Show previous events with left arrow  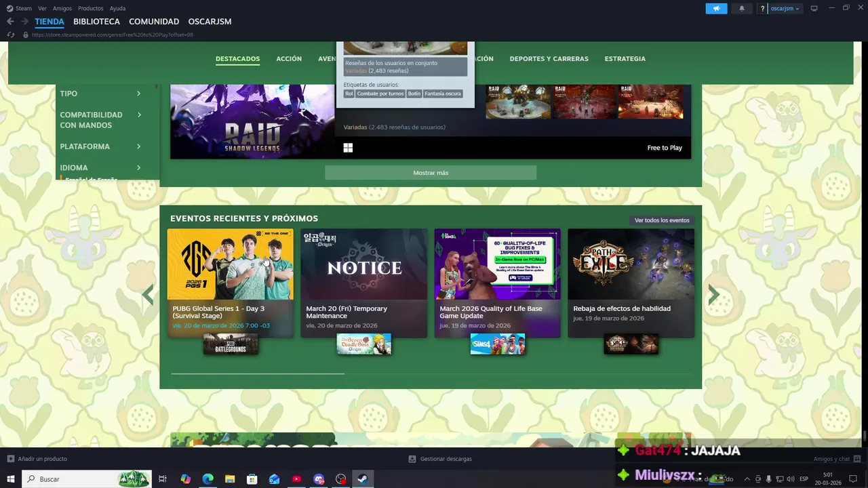coord(148,295)
